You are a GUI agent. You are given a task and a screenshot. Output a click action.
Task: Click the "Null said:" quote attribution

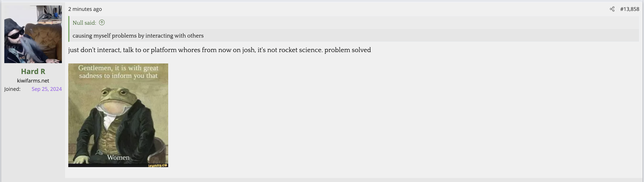[x=84, y=23]
